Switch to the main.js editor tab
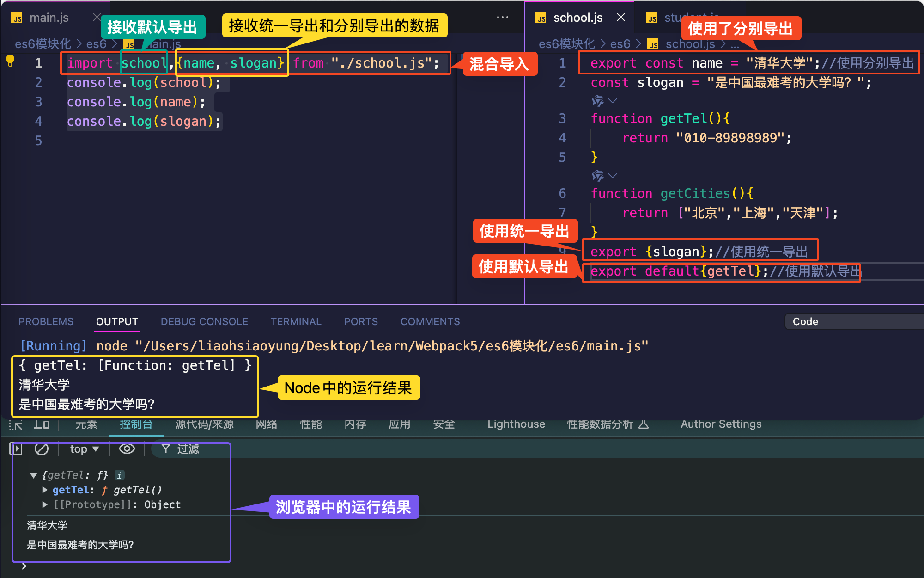This screenshot has height=578, width=924. click(49, 18)
